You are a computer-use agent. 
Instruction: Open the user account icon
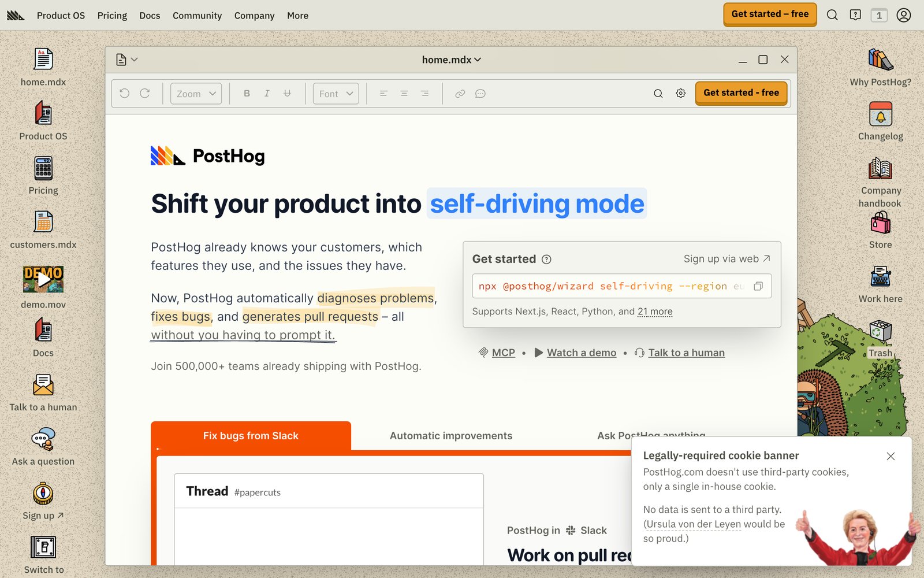[x=904, y=15]
